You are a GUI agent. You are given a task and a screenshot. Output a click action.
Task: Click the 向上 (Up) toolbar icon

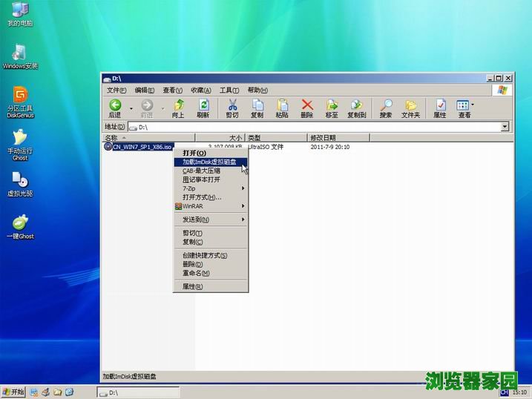(x=178, y=108)
